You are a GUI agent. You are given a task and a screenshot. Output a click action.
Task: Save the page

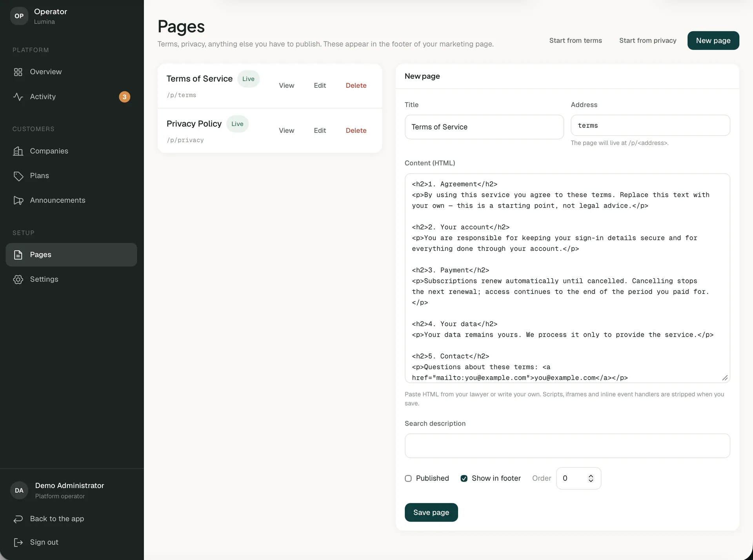(x=431, y=513)
